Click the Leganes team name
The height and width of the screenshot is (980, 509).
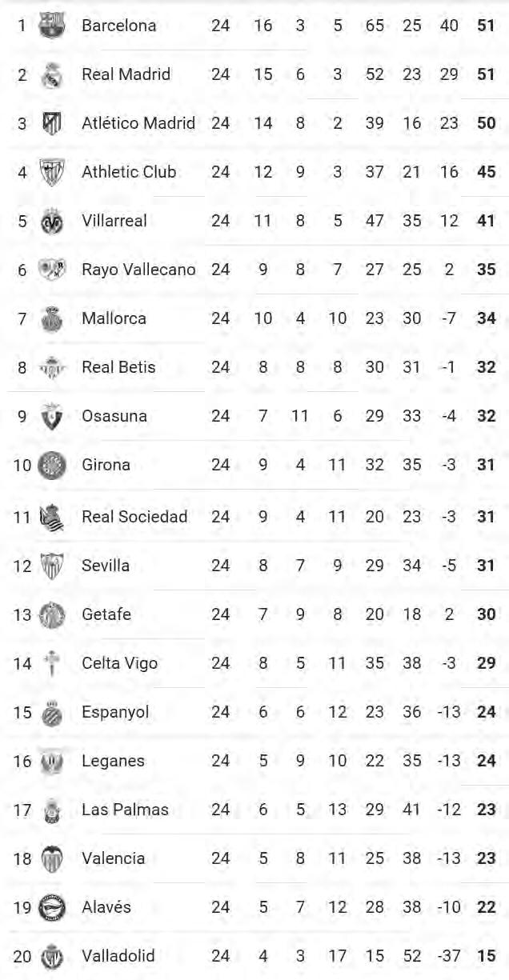[x=113, y=761]
